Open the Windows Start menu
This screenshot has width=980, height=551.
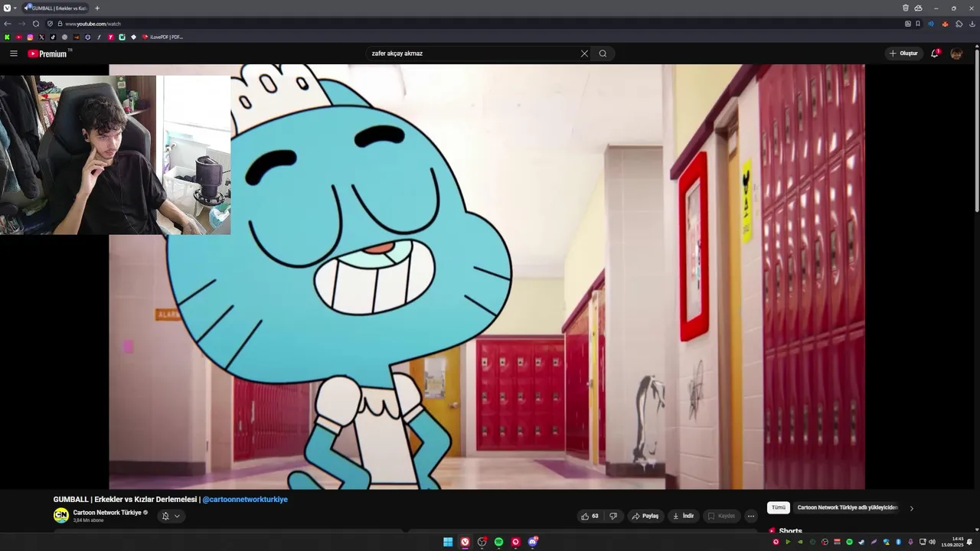448,542
